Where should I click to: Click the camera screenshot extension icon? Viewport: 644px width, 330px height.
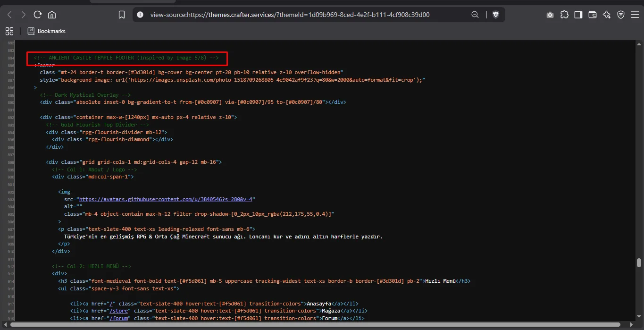pos(550,15)
